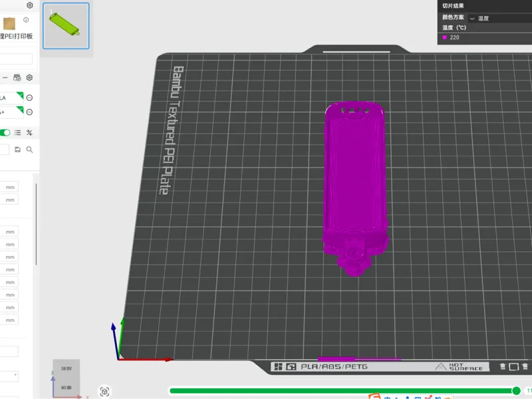Click the empty text field below the plate type
The width and height of the screenshot is (532, 399).
(x=16, y=59)
